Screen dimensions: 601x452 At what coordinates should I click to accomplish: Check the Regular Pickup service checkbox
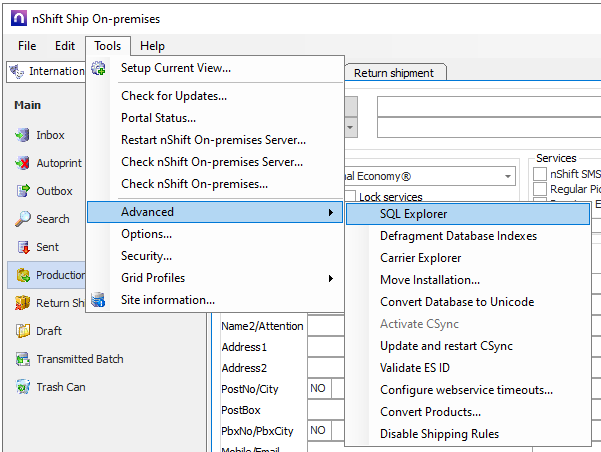[x=540, y=189]
